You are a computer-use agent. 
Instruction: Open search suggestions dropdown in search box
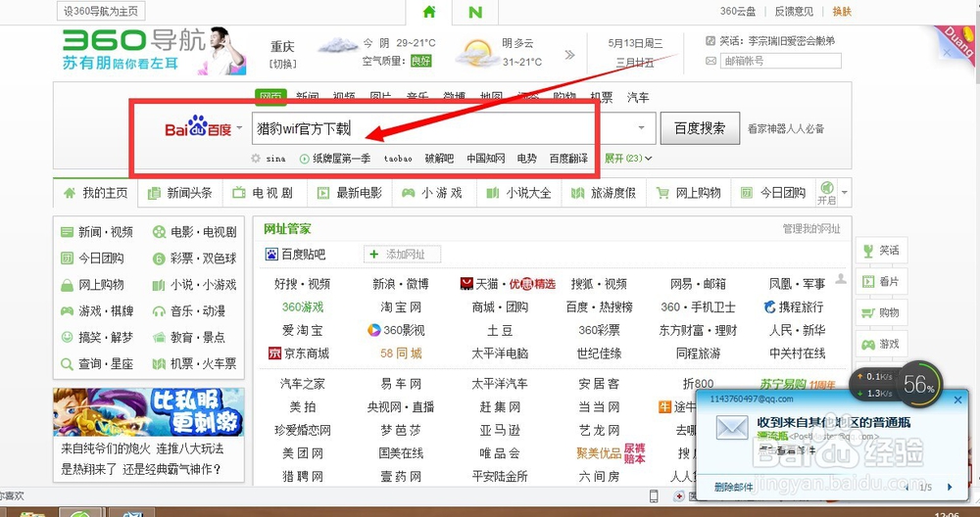(x=641, y=128)
